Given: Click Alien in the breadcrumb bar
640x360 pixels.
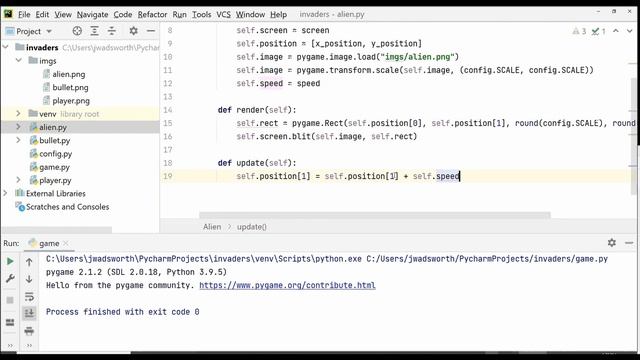Looking at the screenshot, I should (x=212, y=227).
